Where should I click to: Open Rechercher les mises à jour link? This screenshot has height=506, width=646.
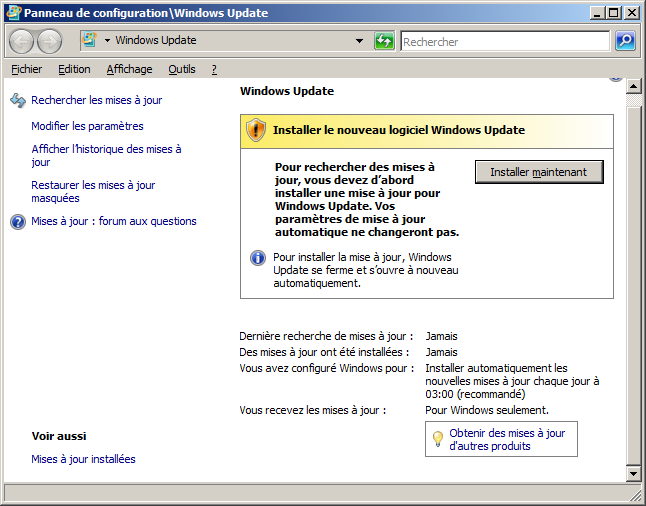point(96,100)
